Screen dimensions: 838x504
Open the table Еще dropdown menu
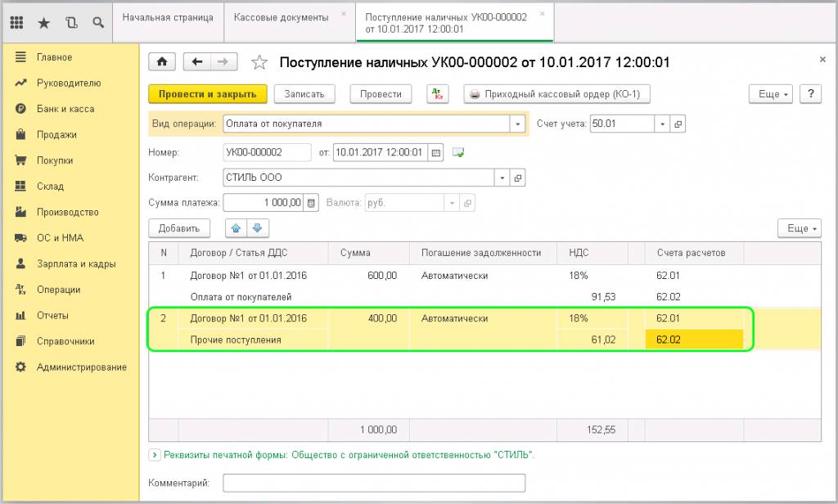(800, 228)
